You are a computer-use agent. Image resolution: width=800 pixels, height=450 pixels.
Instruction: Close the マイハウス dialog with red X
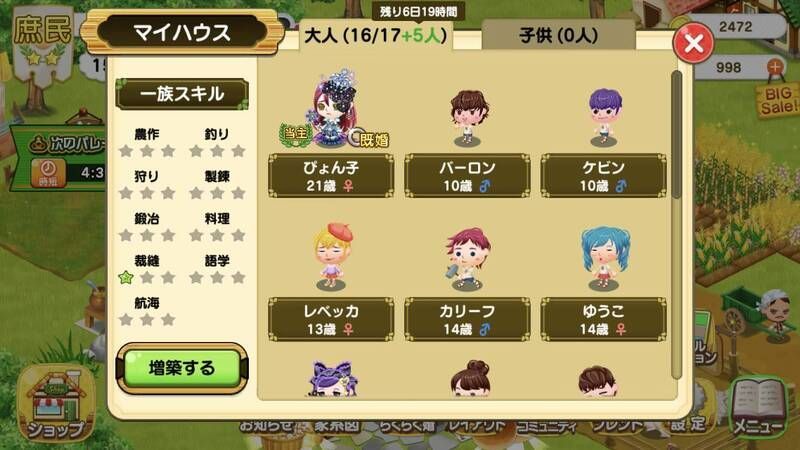pyautogui.click(x=693, y=43)
